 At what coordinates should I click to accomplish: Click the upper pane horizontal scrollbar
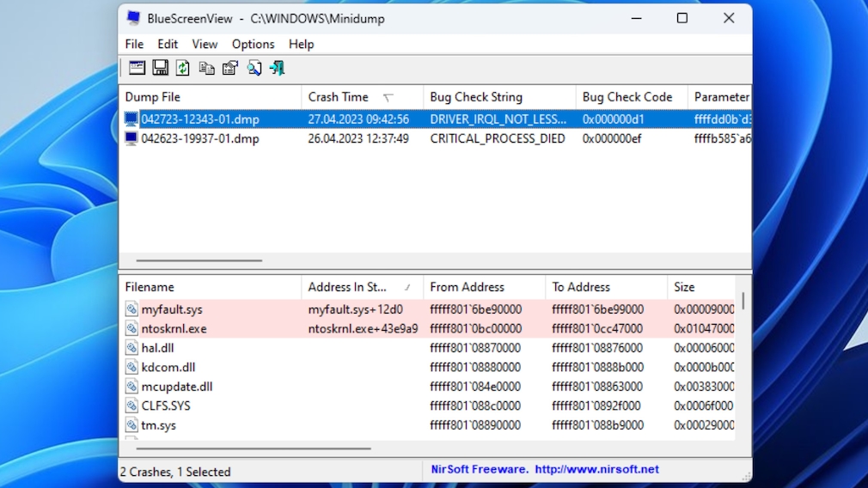pos(199,260)
